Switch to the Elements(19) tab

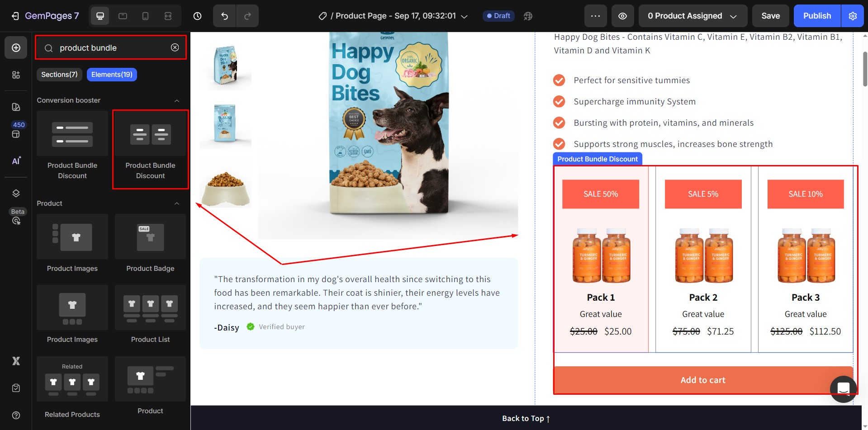[x=112, y=75]
